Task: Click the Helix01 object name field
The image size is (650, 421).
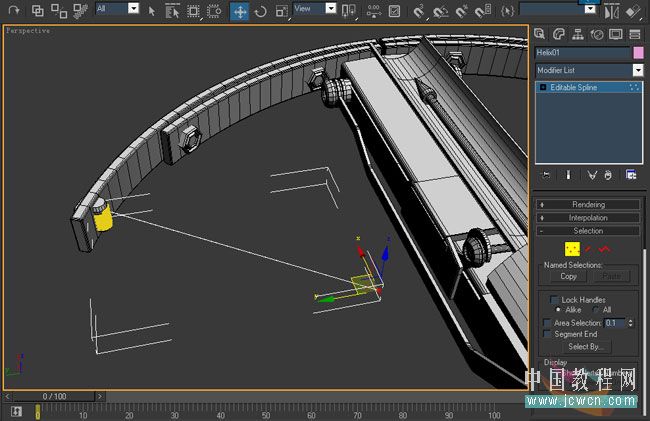Action: point(582,53)
